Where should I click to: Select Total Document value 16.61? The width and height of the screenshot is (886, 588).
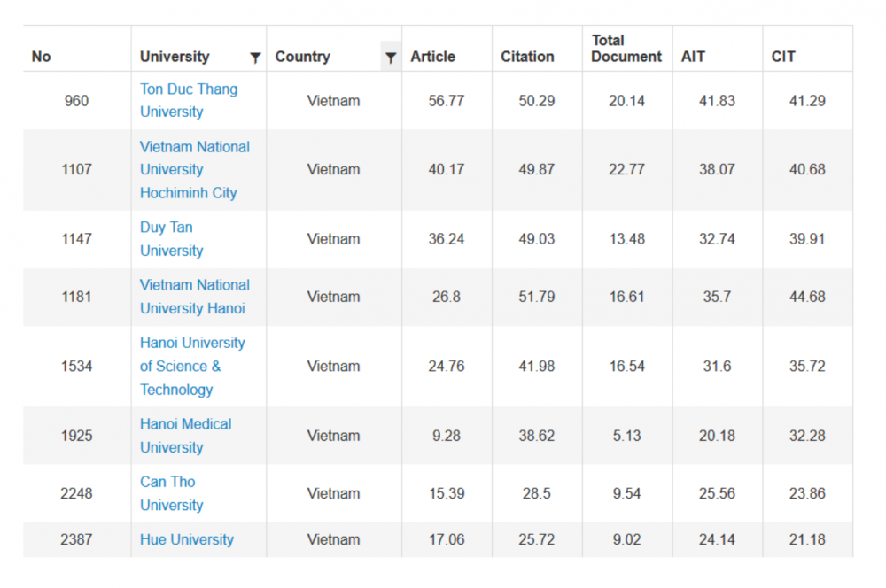point(626,297)
